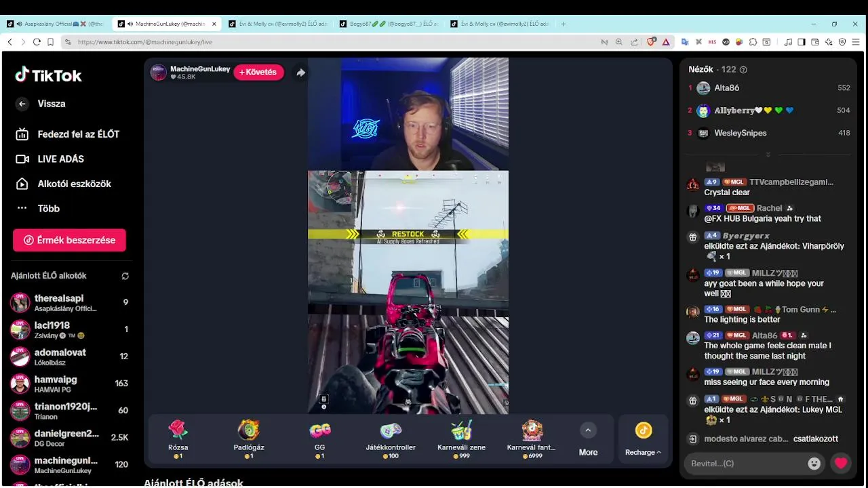Screen dimensions: 868x488
Task: Open the browser hamburger menu
Action: tap(856, 42)
